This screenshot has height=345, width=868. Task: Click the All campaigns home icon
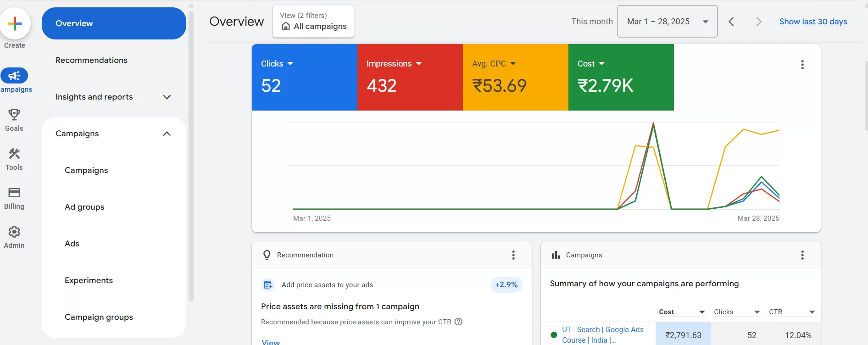(x=286, y=26)
